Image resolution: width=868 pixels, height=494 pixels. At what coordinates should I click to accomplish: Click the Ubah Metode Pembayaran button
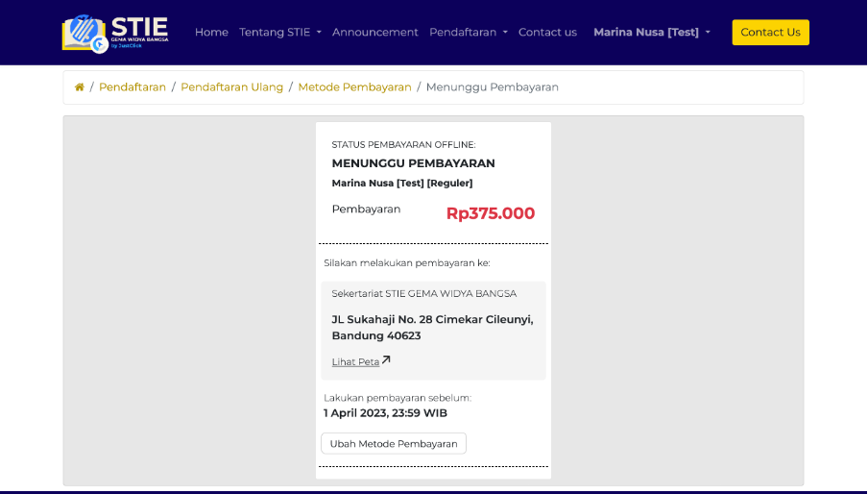click(394, 443)
